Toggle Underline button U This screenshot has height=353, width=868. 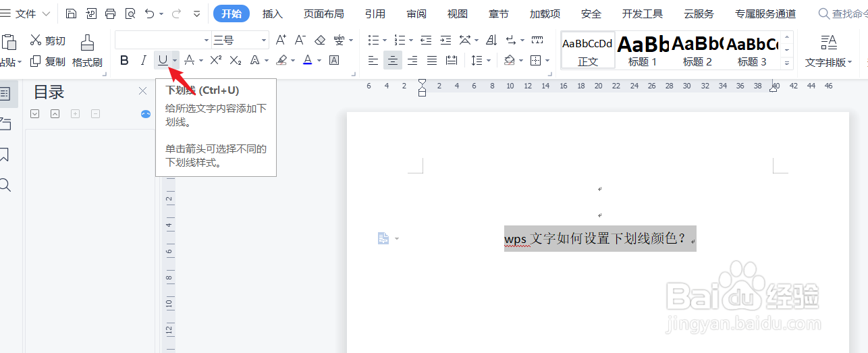point(163,60)
